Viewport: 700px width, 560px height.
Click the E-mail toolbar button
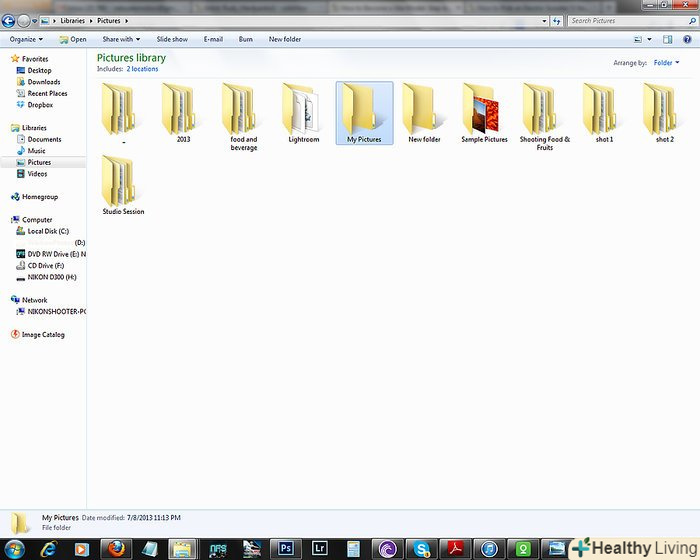213,39
